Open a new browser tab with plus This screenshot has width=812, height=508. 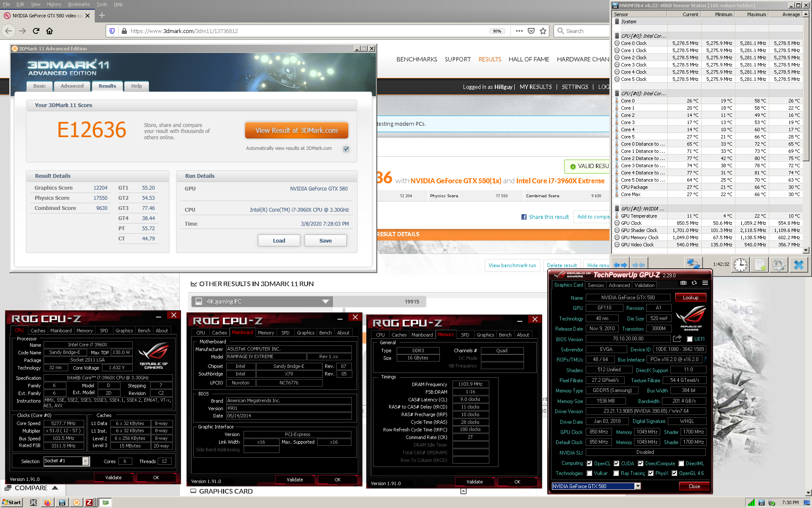[102, 16]
